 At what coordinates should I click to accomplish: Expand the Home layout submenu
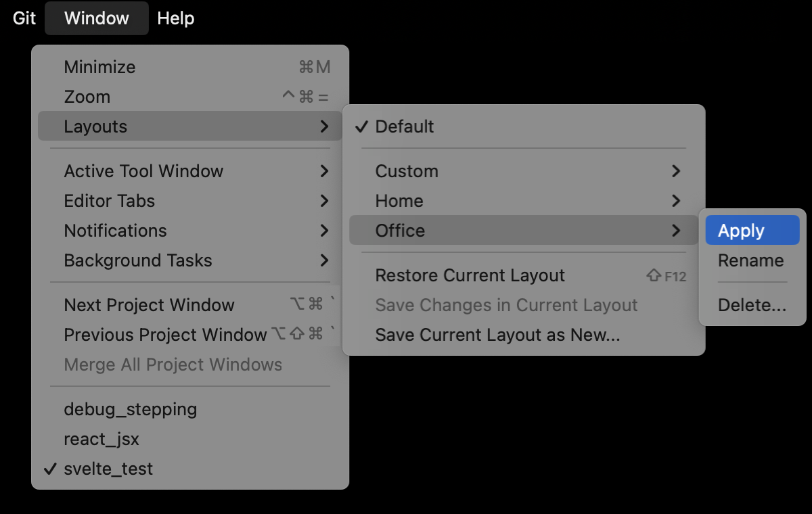[x=399, y=201]
